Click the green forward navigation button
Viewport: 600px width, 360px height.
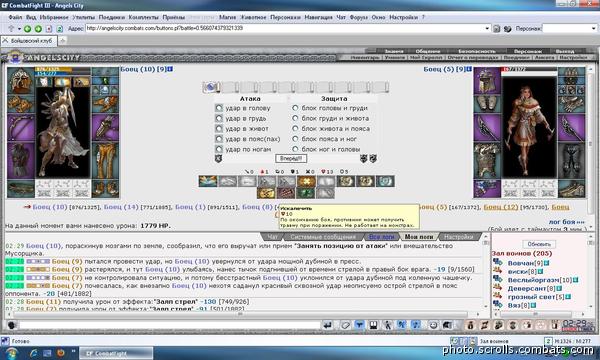(x=38, y=29)
